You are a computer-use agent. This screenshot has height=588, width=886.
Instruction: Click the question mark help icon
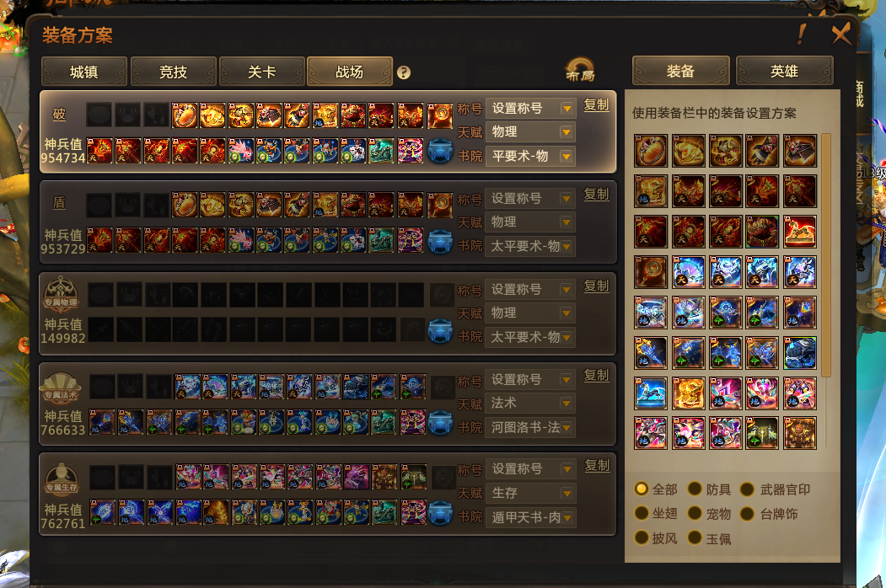click(x=404, y=72)
